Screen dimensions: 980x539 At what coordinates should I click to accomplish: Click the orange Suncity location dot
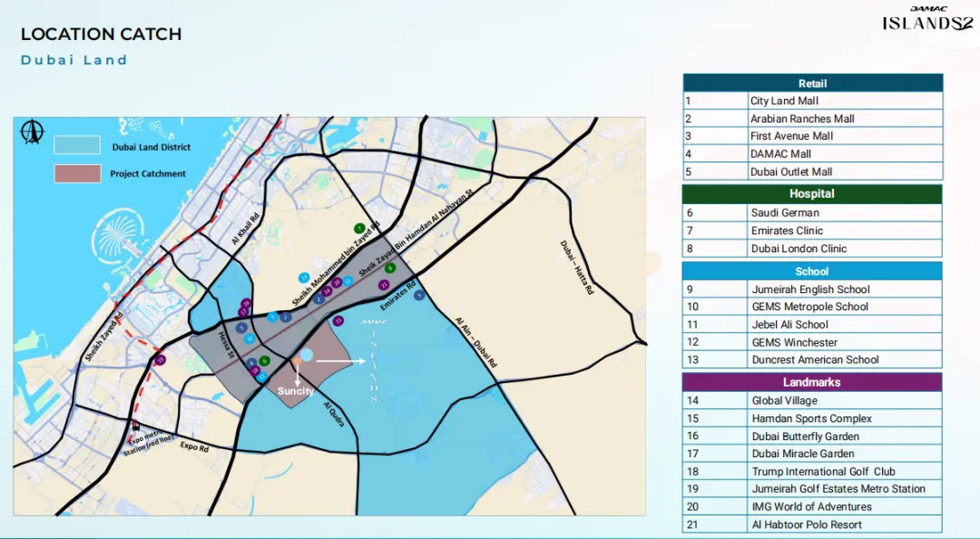coord(298,361)
